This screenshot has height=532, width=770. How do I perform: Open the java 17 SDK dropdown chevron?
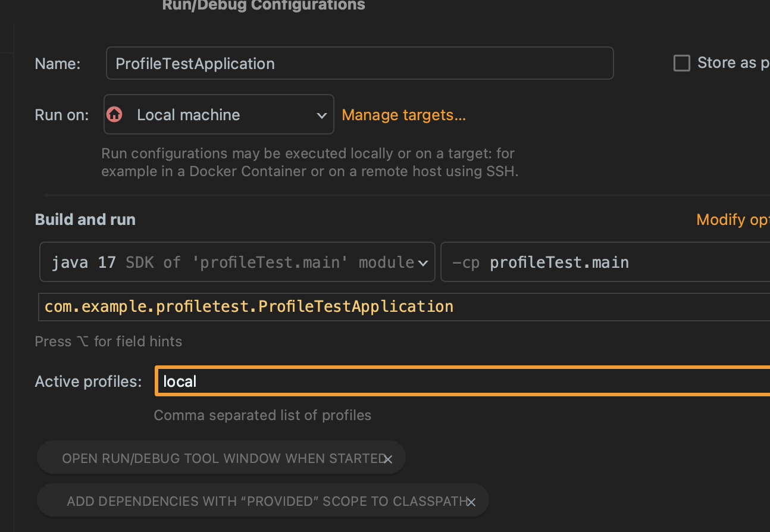423,262
